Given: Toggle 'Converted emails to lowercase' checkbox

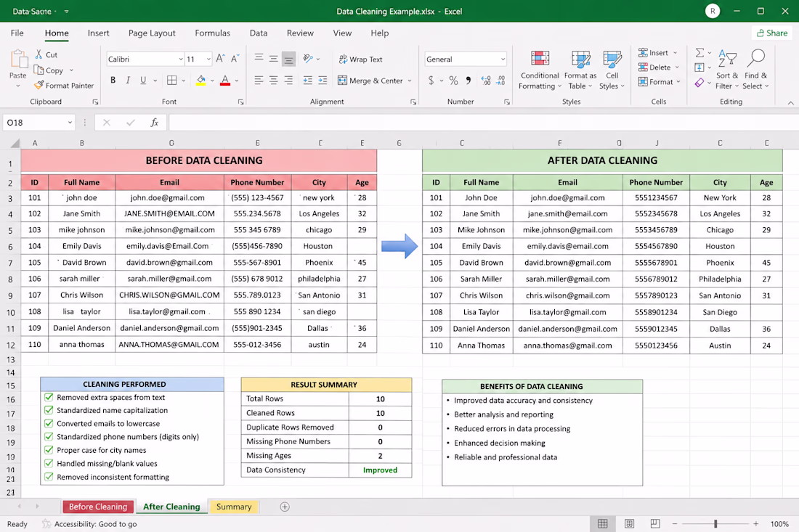Looking at the screenshot, I should (49, 423).
